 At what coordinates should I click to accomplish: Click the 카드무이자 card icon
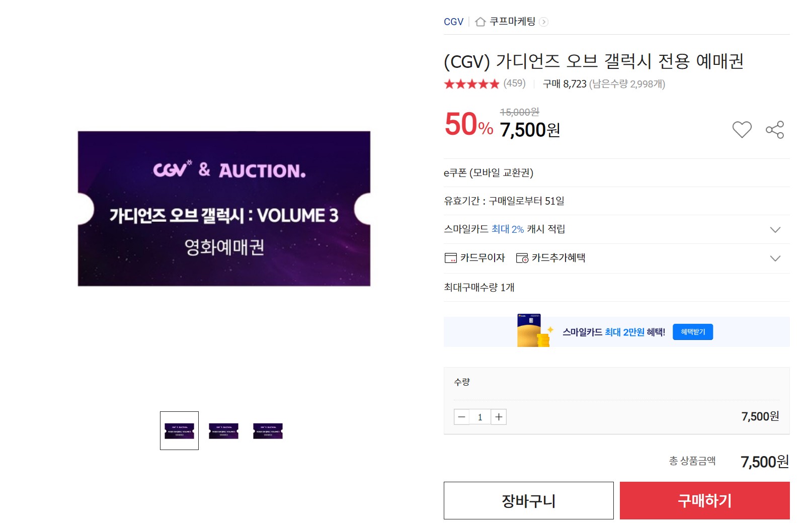point(450,257)
